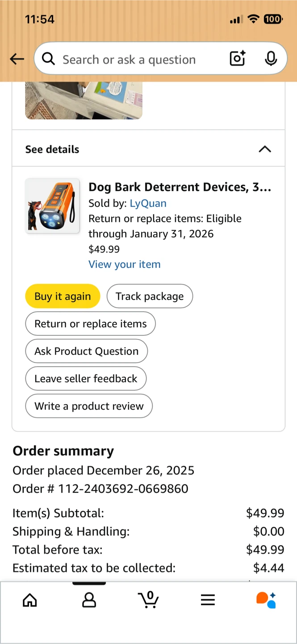Open camera lens search icon
The image size is (297, 644).
click(x=237, y=59)
